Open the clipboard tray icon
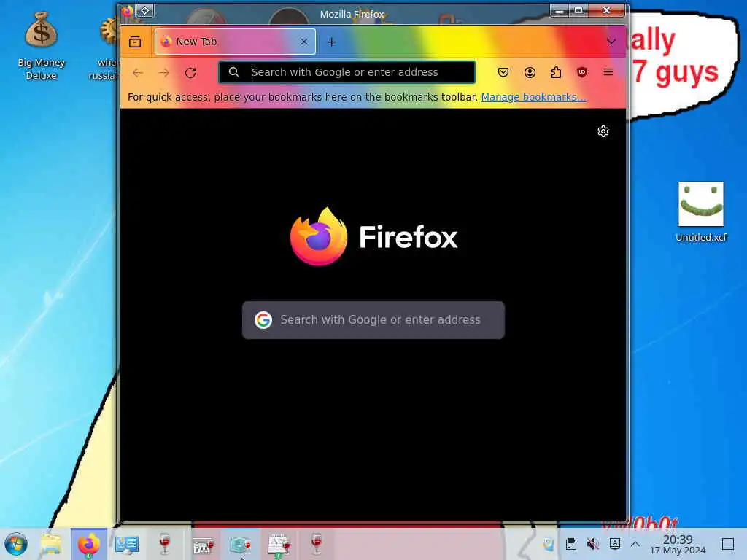This screenshot has width=747, height=560. click(x=570, y=544)
